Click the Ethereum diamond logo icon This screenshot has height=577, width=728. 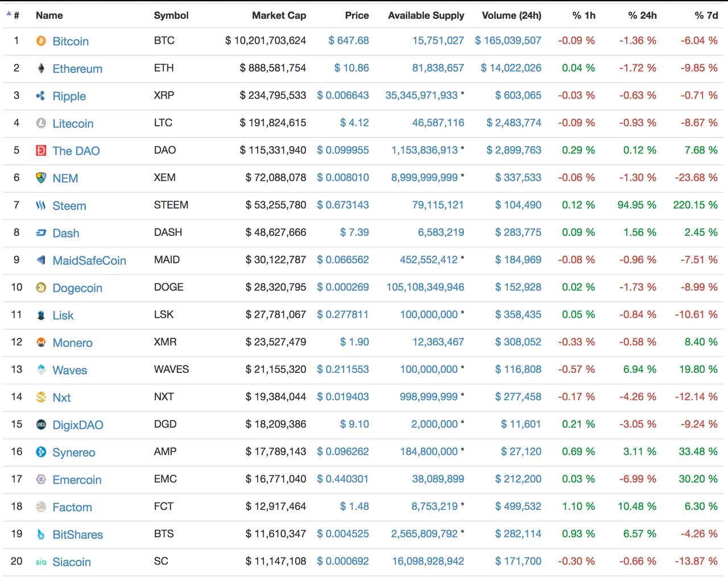[41, 68]
